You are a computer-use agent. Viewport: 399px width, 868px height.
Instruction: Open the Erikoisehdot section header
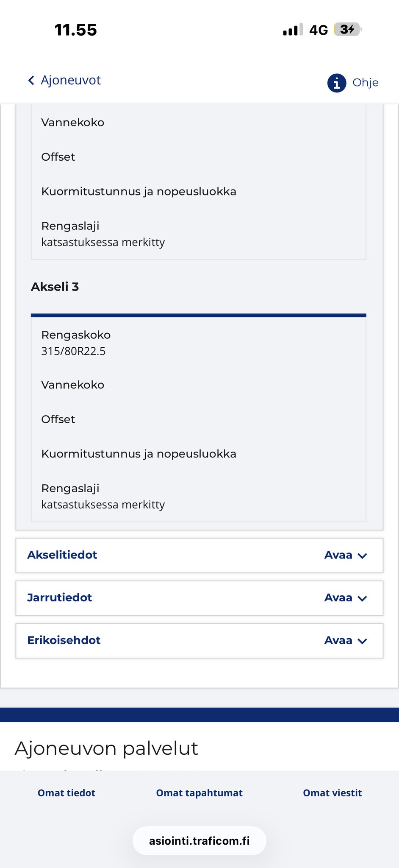[x=64, y=640]
